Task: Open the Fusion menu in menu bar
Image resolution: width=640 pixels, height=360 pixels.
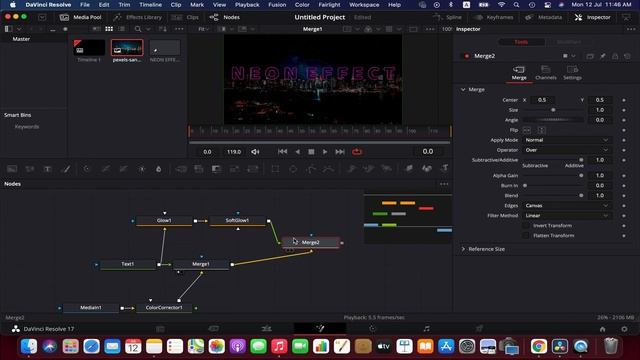Action: 277,5
